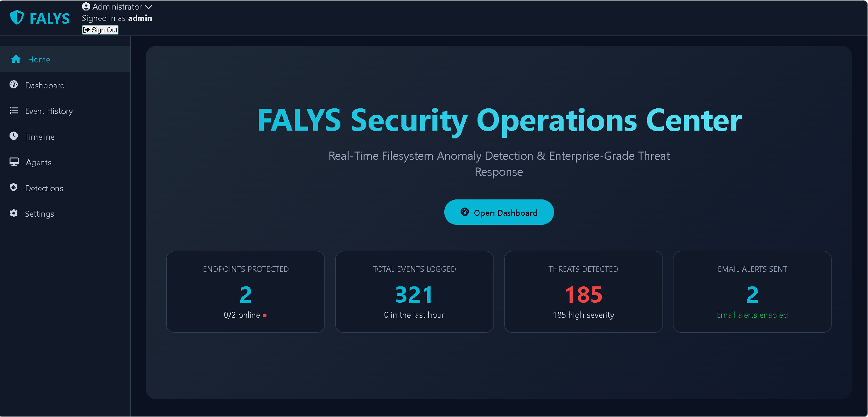
Task: Click the Timeline clock icon
Action: [x=14, y=136]
